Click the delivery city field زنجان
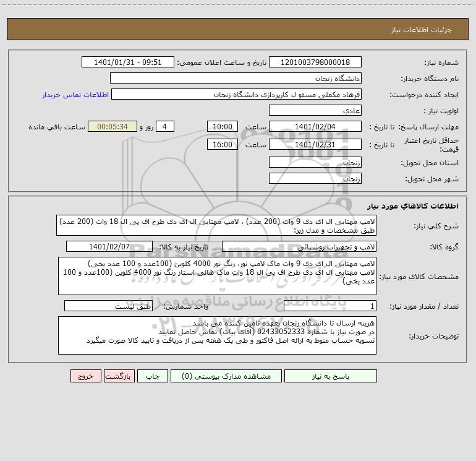 coord(315,178)
